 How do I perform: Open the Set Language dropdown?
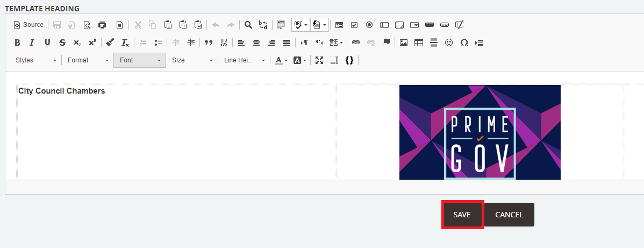[x=336, y=42]
